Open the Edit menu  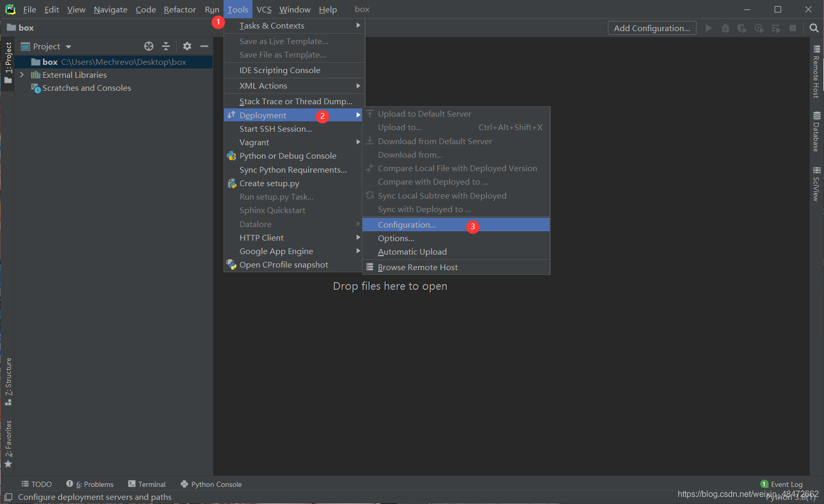[x=51, y=9]
